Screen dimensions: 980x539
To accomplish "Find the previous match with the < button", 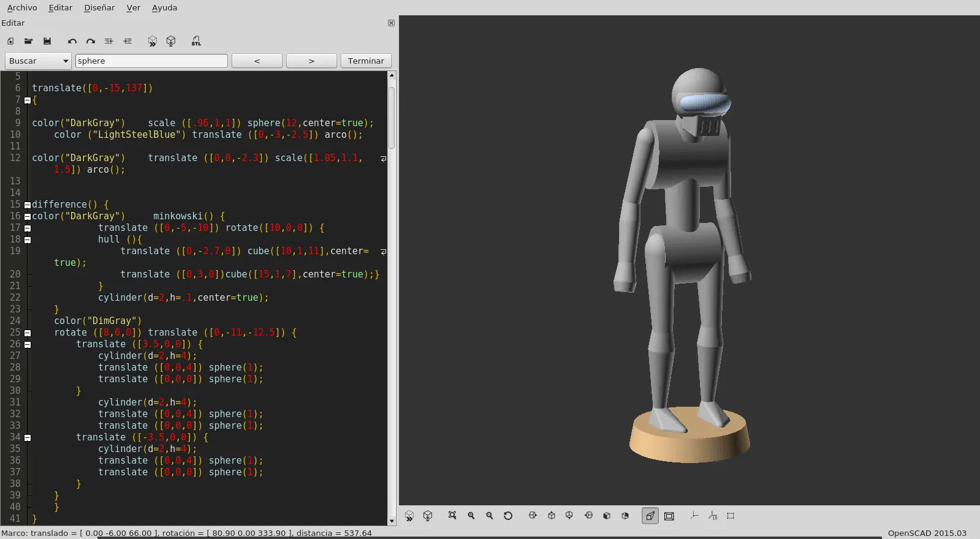I will click(x=257, y=61).
